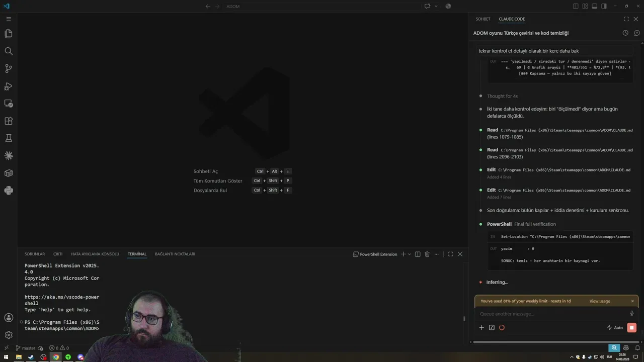Image resolution: width=644 pixels, height=362 pixels.
Task: Open Steam from the Windows taskbar
Action: tap(31, 357)
